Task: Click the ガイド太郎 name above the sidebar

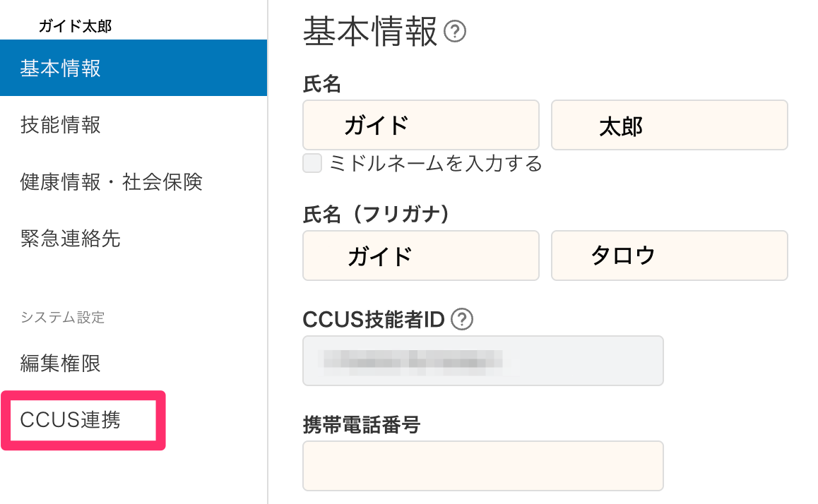Action: [x=75, y=26]
